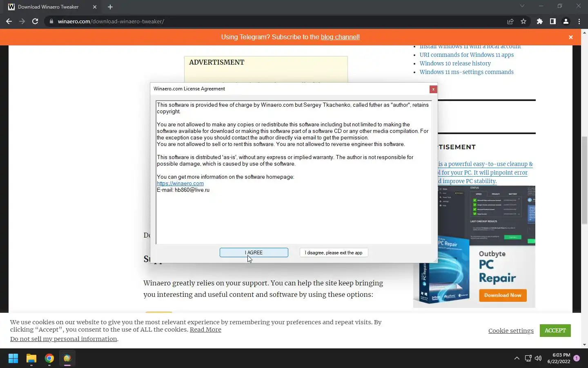588x368 pixels.
Task: Open Windows 11 ms-settings commands link
Action: [467, 72]
